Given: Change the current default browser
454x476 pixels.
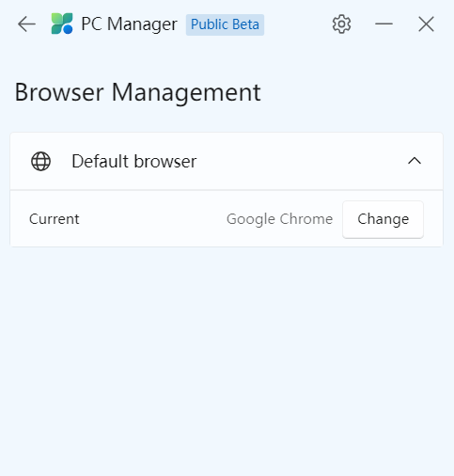Looking at the screenshot, I should click(383, 219).
